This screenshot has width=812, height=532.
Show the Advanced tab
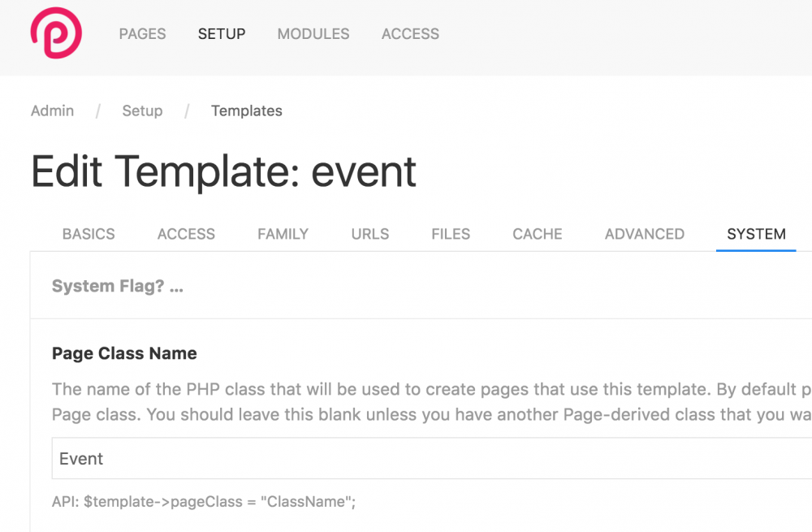point(645,234)
